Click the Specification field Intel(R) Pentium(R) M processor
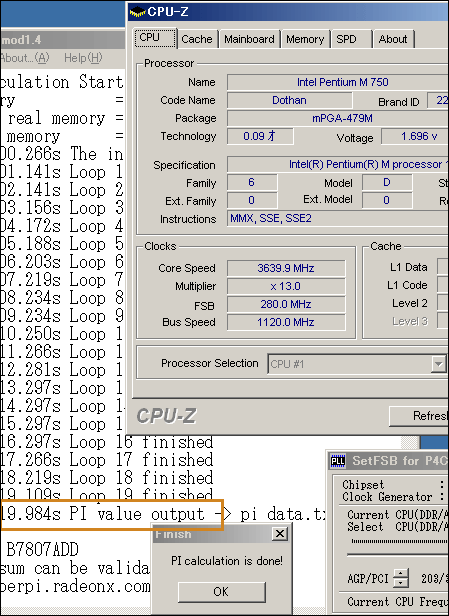 338,164
